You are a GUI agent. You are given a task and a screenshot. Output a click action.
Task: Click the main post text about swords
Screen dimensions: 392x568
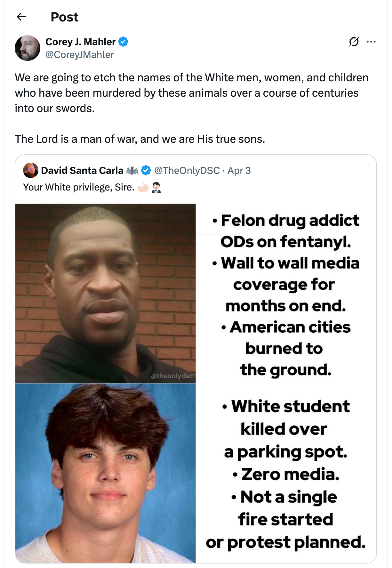point(191,93)
